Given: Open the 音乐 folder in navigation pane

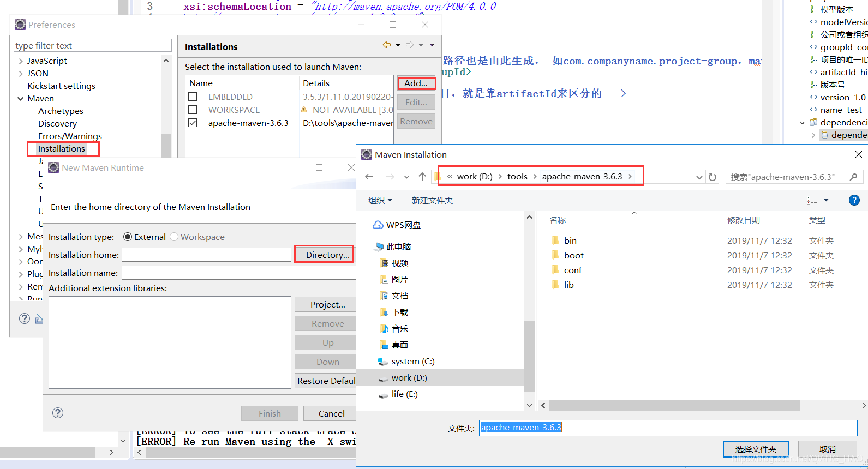Looking at the screenshot, I should [394, 328].
